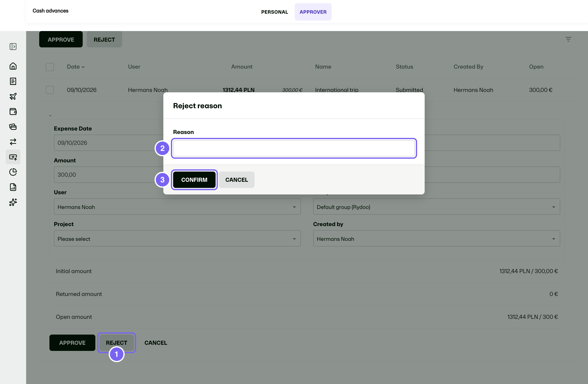Expand the sidebar panel toggle icon
Viewport: 588px width, 384px height.
point(13,46)
